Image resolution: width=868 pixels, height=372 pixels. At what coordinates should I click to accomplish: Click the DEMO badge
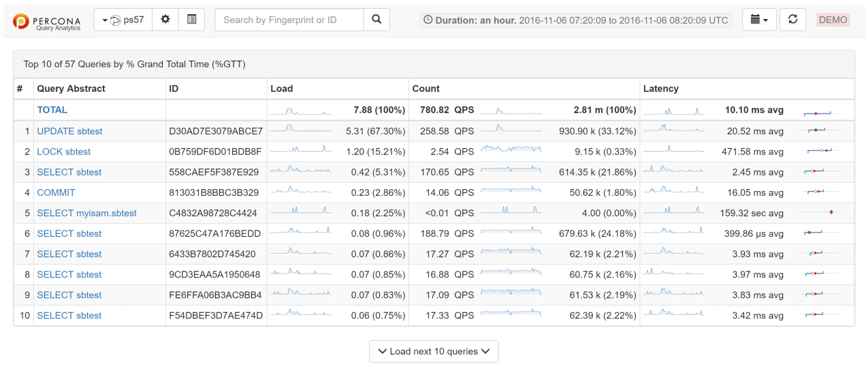[833, 20]
